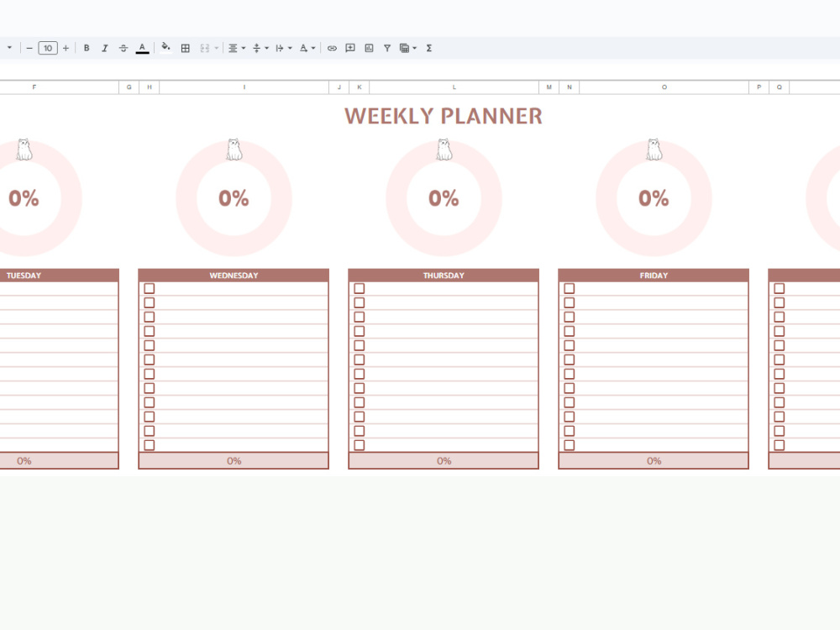Viewport: 840px width, 630px height.
Task: Open the text color picker
Action: pyautogui.click(x=142, y=48)
